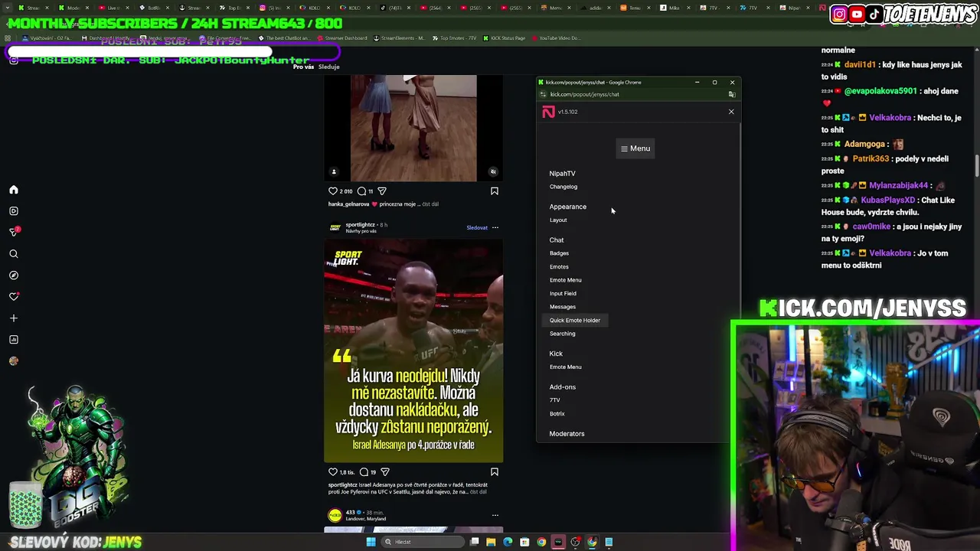This screenshot has height=551, width=980.
Task: Open options dots on sportlightcz post
Action: pyautogui.click(x=495, y=227)
